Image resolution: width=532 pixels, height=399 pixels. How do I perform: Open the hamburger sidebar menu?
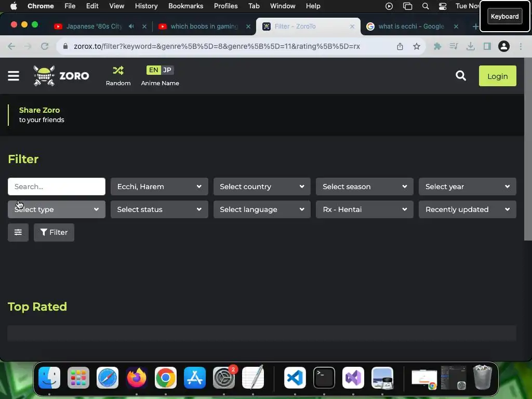click(x=14, y=76)
